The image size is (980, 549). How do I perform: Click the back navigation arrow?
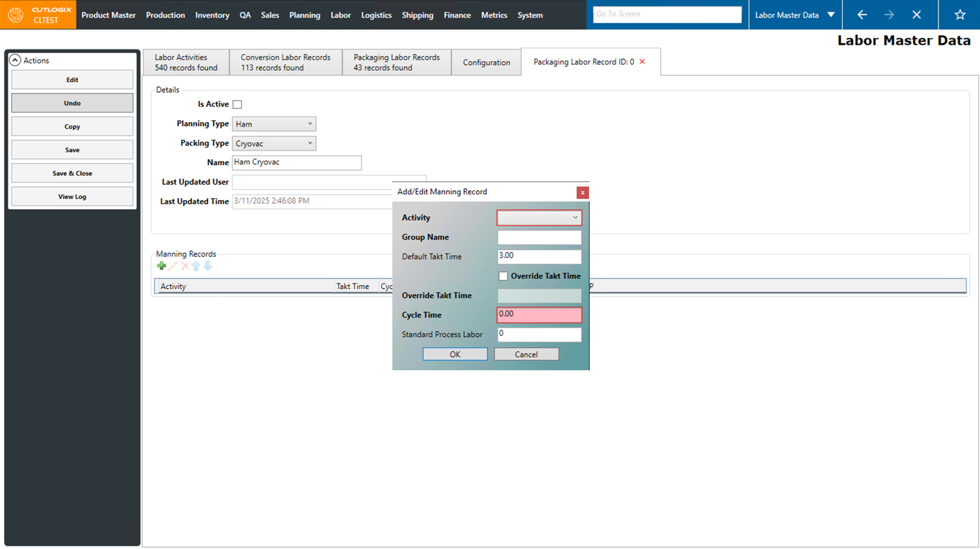click(x=862, y=14)
